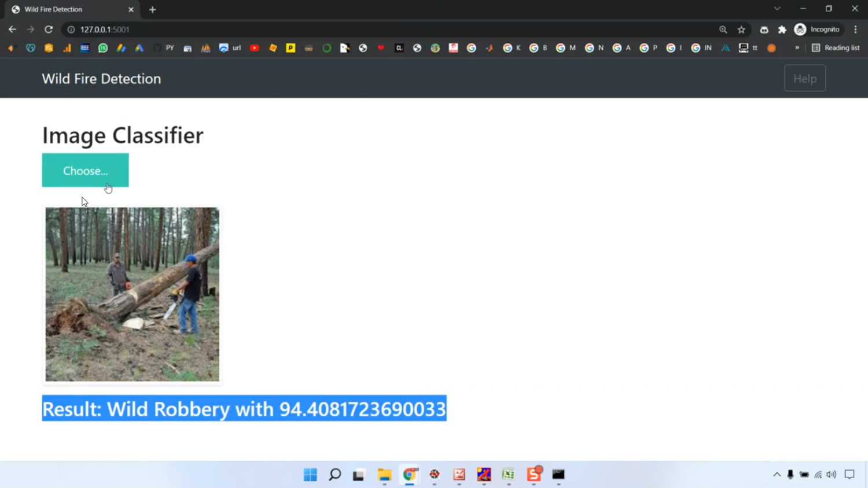Expand the hidden bookmarks overflow chevron
Viewport: 868px width, 488px height.
(797, 48)
